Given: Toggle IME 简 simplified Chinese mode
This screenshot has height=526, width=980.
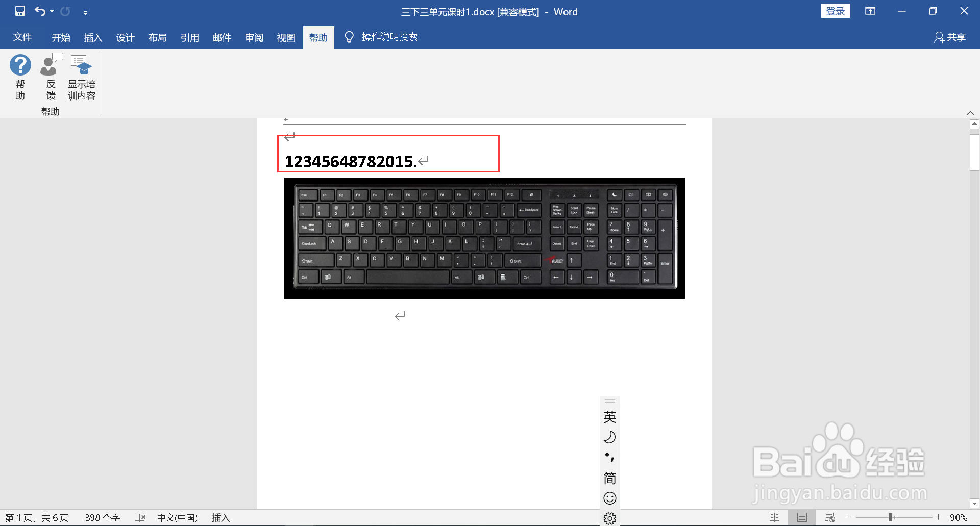Looking at the screenshot, I should (x=610, y=478).
